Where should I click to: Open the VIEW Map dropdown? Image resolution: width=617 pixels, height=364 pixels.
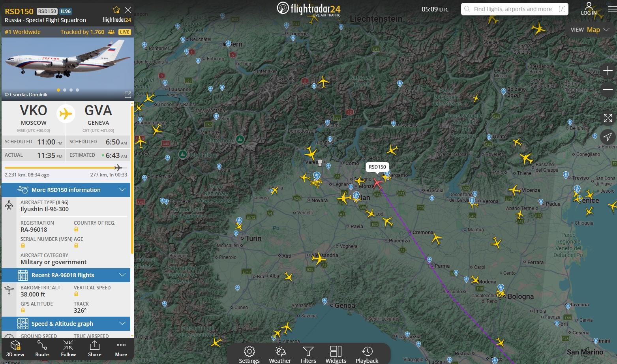pos(590,30)
